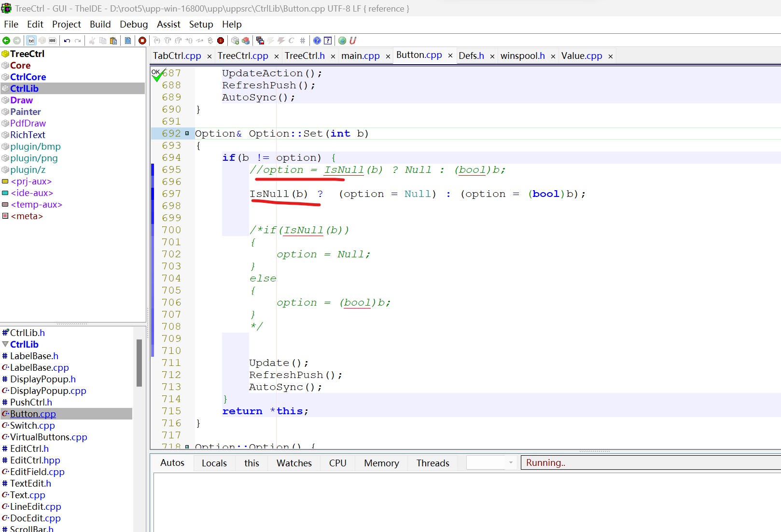781x532 pixels.
Task: Click the green go-back arrow icon
Action: 6,41
